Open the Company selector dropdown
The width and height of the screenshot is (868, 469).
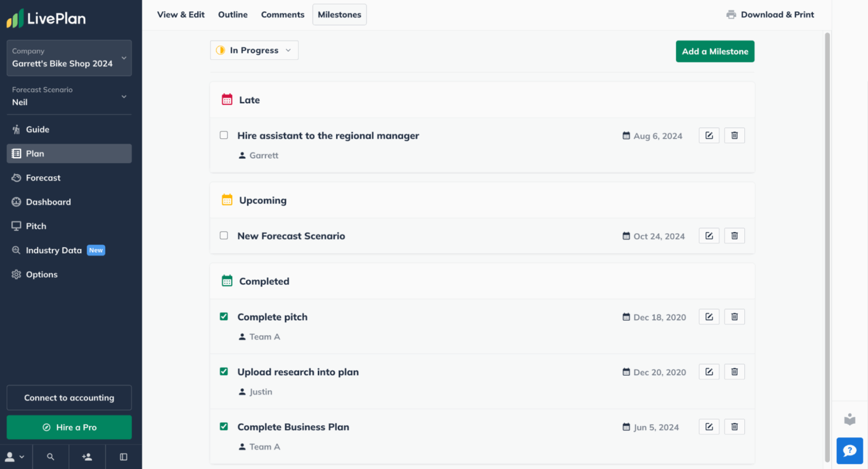tap(69, 58)
